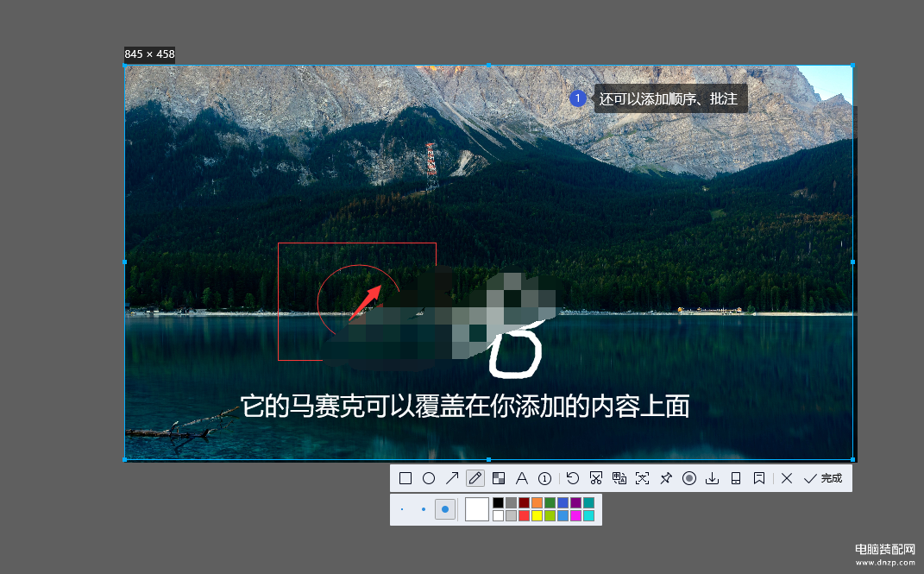Pick the dark green color swatch
Image resolution: width=924 pixels, height=574 pixels.
point(550,502)
